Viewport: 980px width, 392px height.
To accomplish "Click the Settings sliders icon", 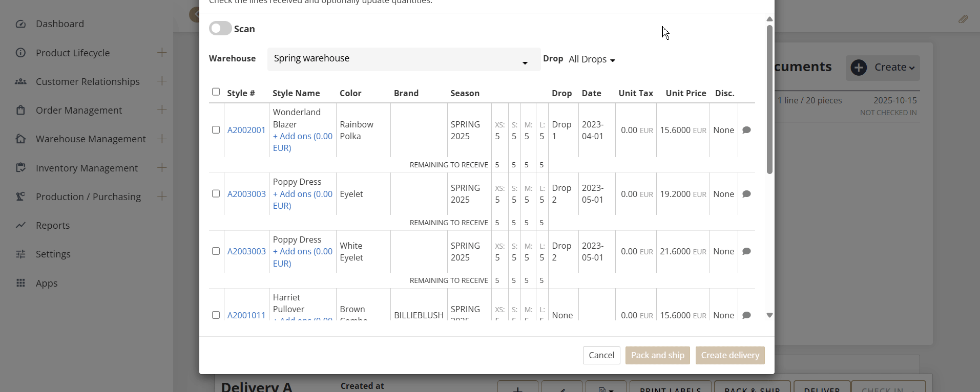I will pos(20,254).
